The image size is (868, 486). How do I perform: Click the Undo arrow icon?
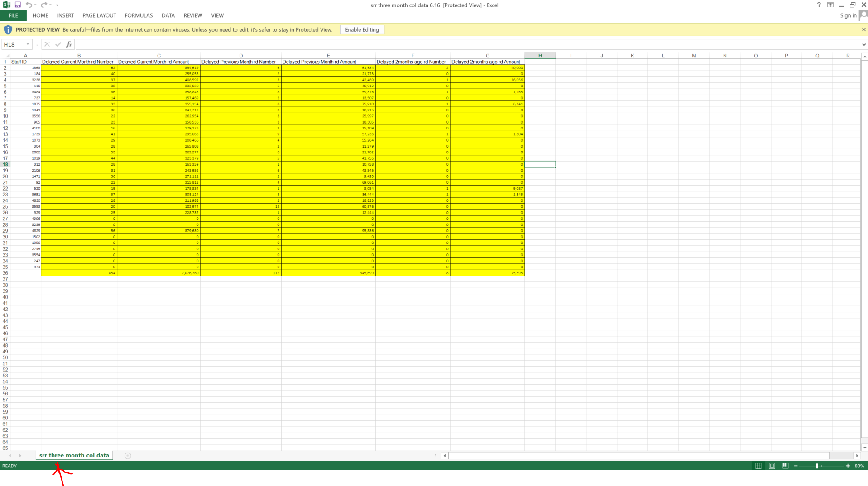(x=29, y=5)
